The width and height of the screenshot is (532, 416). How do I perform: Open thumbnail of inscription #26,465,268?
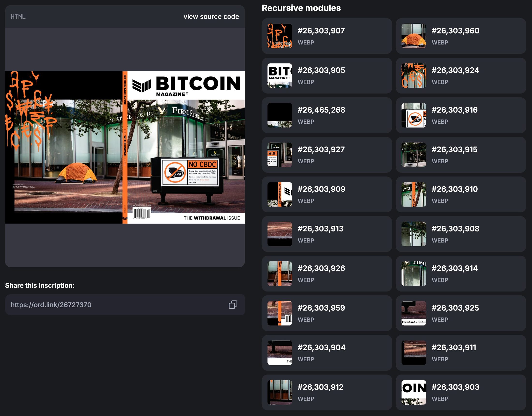[x=280, y=115]
